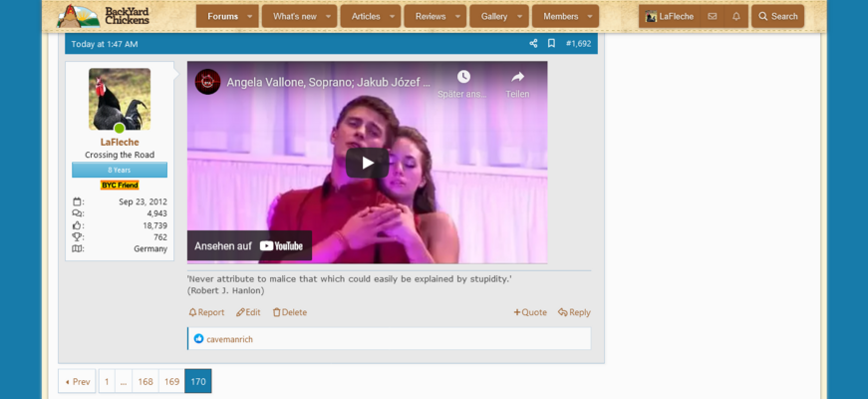Open post permalink #1,692
Screen dimensions: 868x399
[578, 44]
